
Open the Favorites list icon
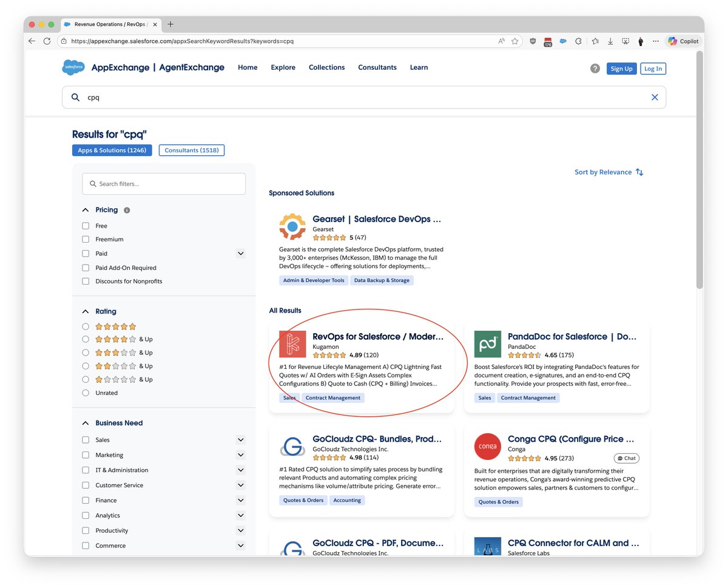[x=595, y=41]
